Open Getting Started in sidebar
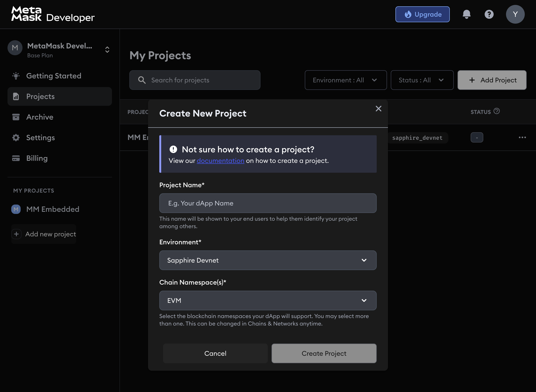 coord(60,76)
